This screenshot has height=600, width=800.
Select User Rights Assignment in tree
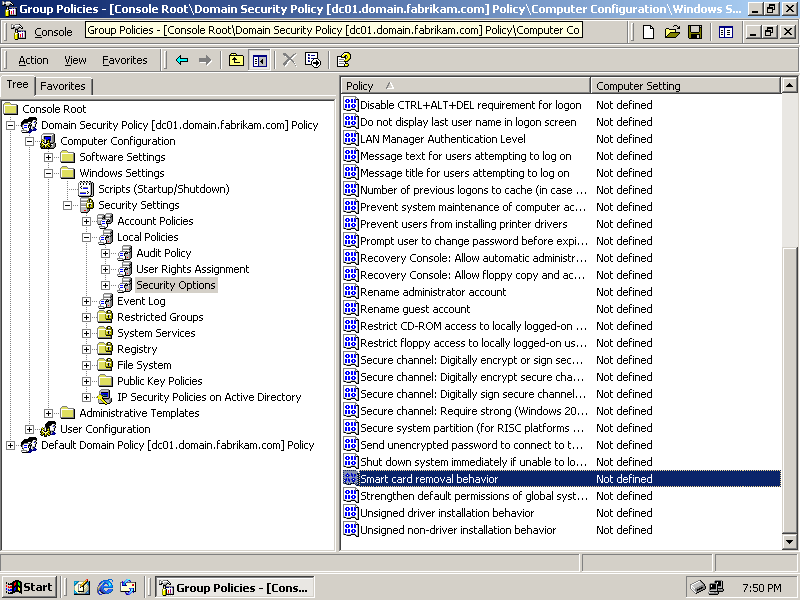pyautogui.click(x=192, y=269)
